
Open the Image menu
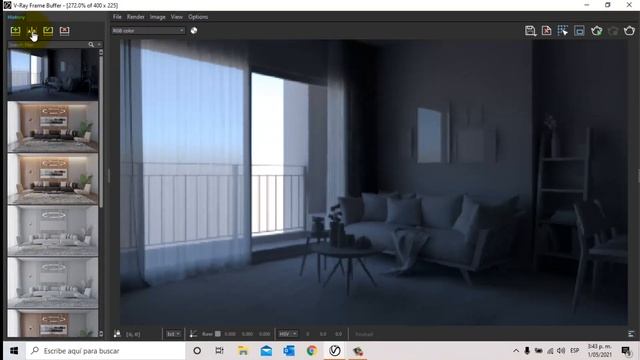click(x=158, y=17)
